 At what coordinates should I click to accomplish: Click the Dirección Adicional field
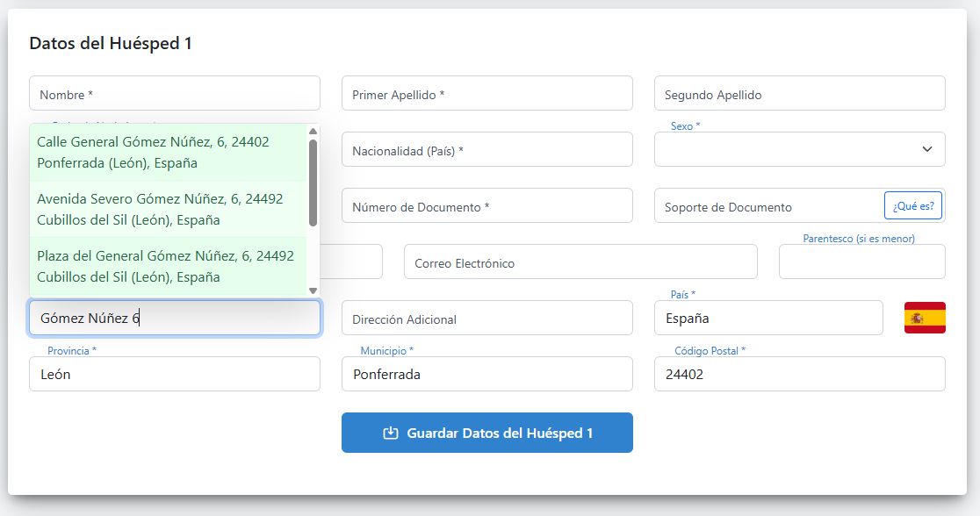point(487,318)
